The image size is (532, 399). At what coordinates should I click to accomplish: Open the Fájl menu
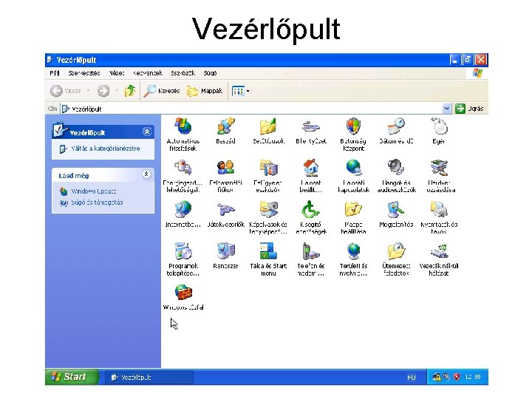[x=54, y=73]
